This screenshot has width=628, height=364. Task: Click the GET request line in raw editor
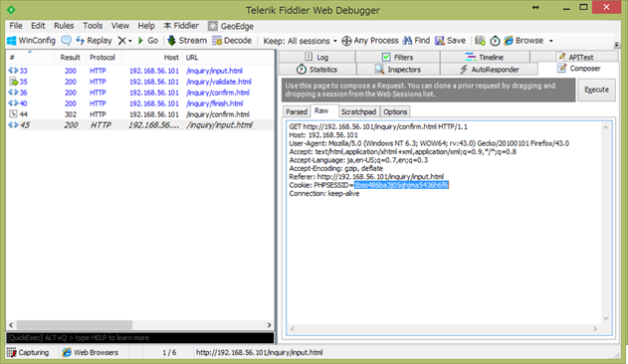pyautogui.click(x=378, y=126)
